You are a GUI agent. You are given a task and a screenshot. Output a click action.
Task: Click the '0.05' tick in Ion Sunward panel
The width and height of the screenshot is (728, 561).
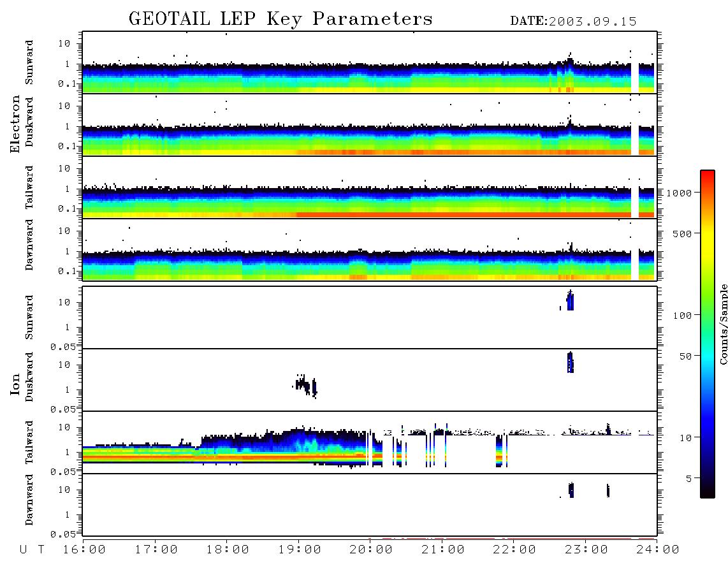pos(62,347)
